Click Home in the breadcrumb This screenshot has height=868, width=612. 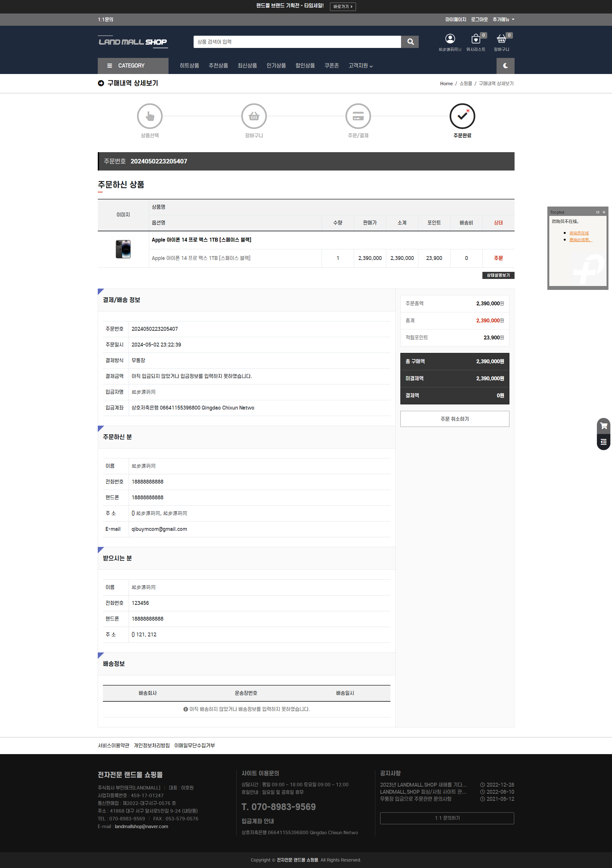446,84
